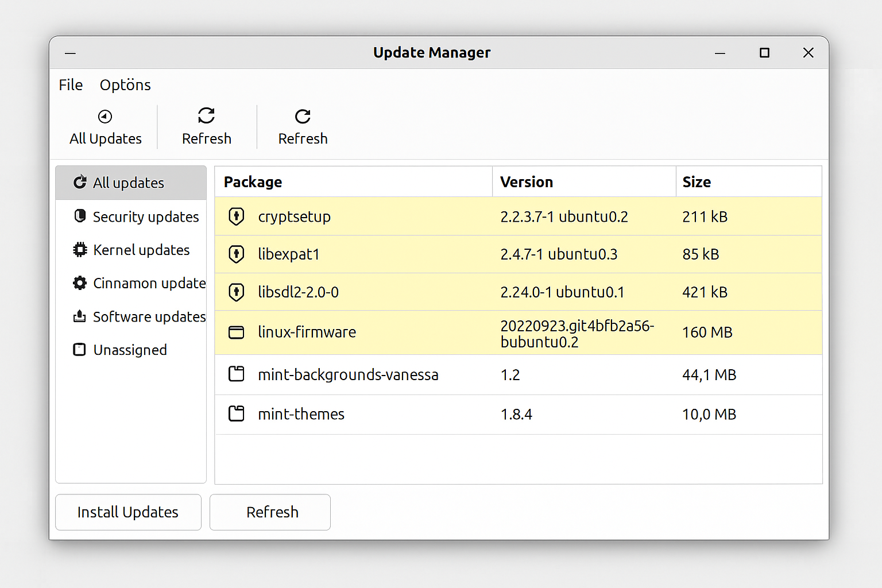Click the package icon next to mint-themes
The image size is (882, 588).
coord(236,414)
